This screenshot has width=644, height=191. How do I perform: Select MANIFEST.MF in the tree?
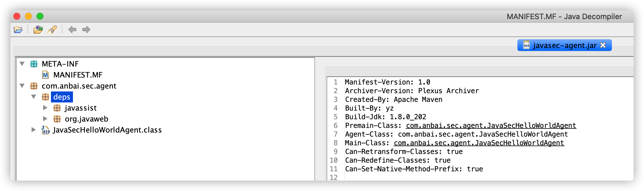pyautogui.click(x=78, y=75)
